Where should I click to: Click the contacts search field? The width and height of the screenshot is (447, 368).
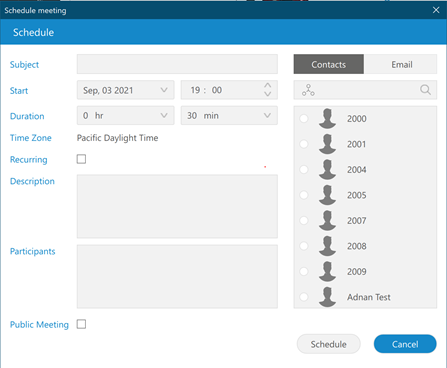click(x=365, y=90)
